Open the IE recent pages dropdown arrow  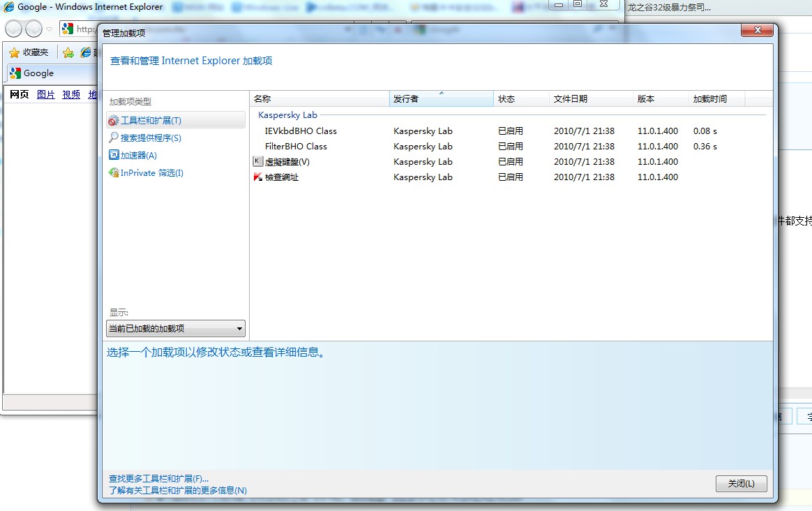pos(50,29)
